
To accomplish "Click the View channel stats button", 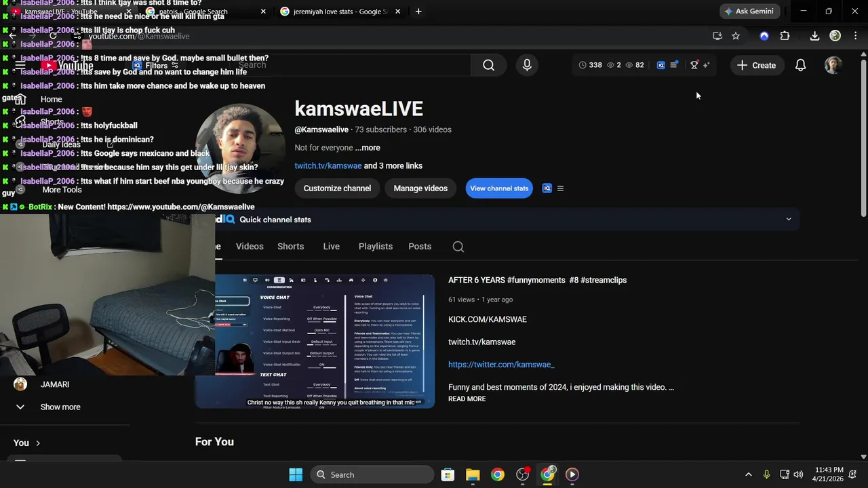I will point(499,188).
